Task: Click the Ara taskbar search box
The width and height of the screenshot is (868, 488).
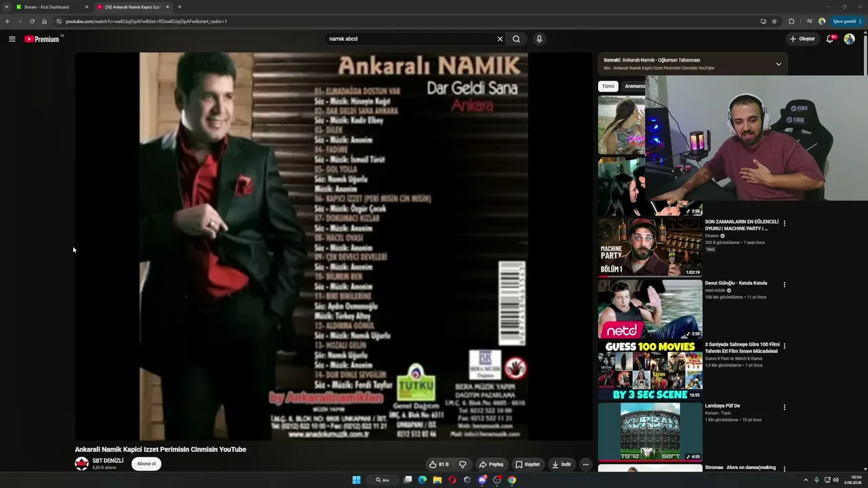Action: point(383,480)
